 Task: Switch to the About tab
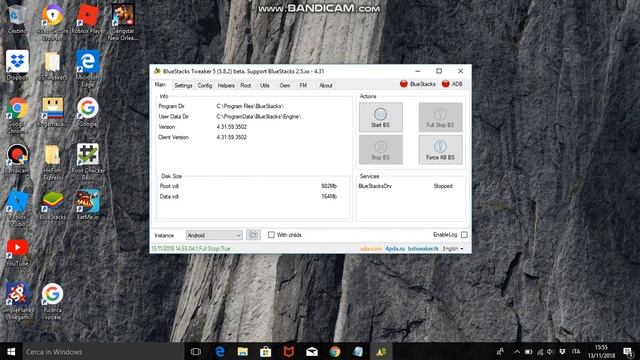pyautogui.click(x=326, y=85)
